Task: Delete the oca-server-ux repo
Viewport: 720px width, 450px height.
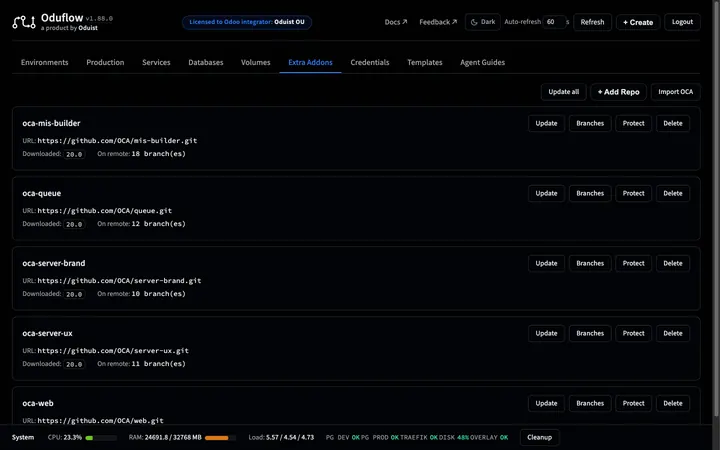Action: (x=673, y=333)
